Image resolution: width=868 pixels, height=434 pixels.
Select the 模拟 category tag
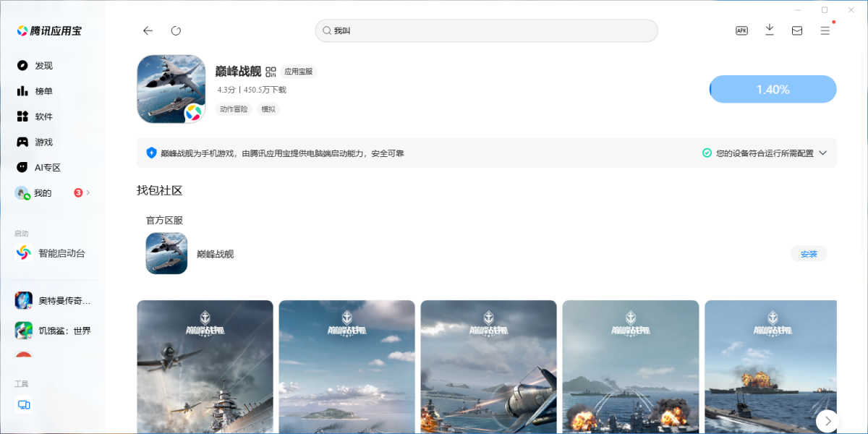pyautogui.click(x=268, y=109)
